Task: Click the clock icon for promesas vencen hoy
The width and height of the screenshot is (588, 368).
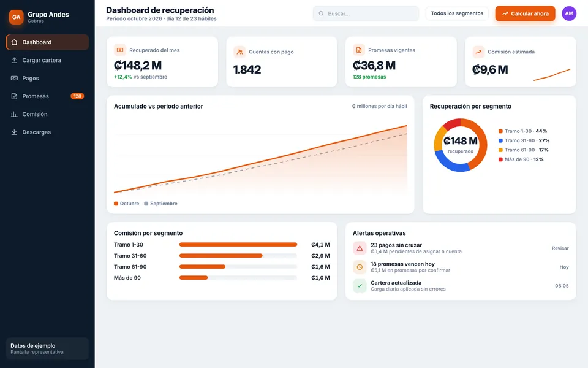Action: [x=360, y=267]
